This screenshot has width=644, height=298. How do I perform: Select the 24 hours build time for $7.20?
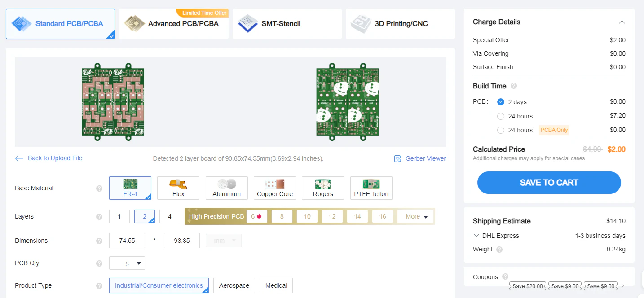[501, 116]
